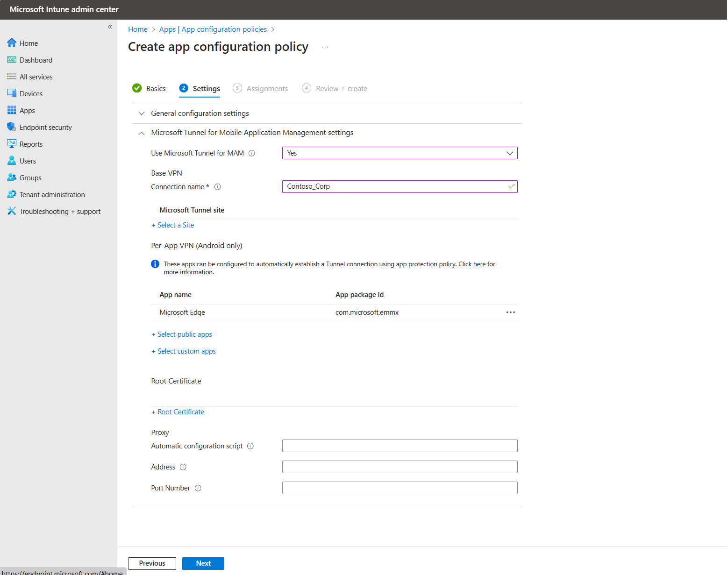Viewport: 728px width, 575px height.
Task: Open the ellipsis menu for Microsoft Edge row
Action: point(510,312)
